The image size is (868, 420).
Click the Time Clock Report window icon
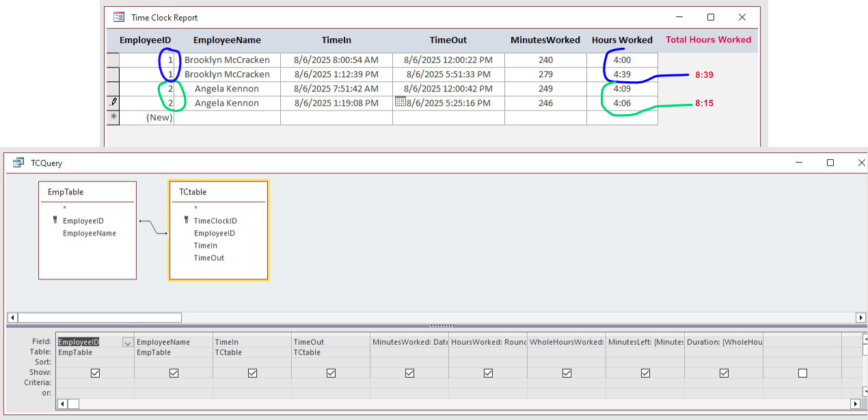[x=119, y=17]
